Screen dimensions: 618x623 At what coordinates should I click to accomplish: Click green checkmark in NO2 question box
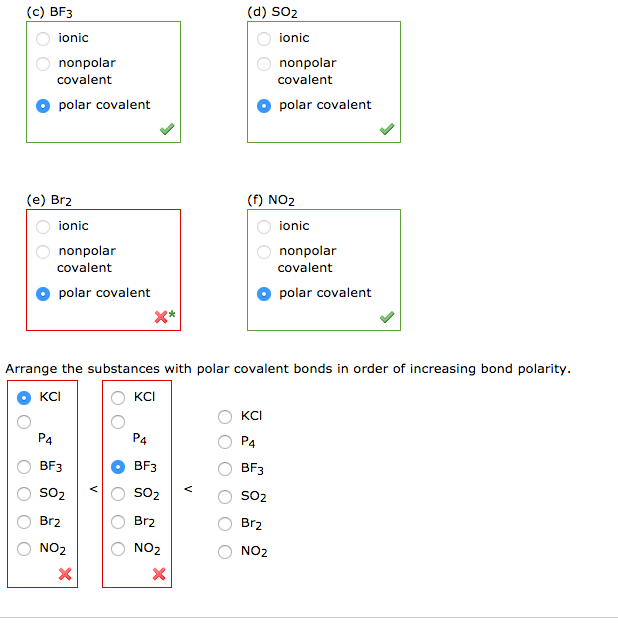387,317
